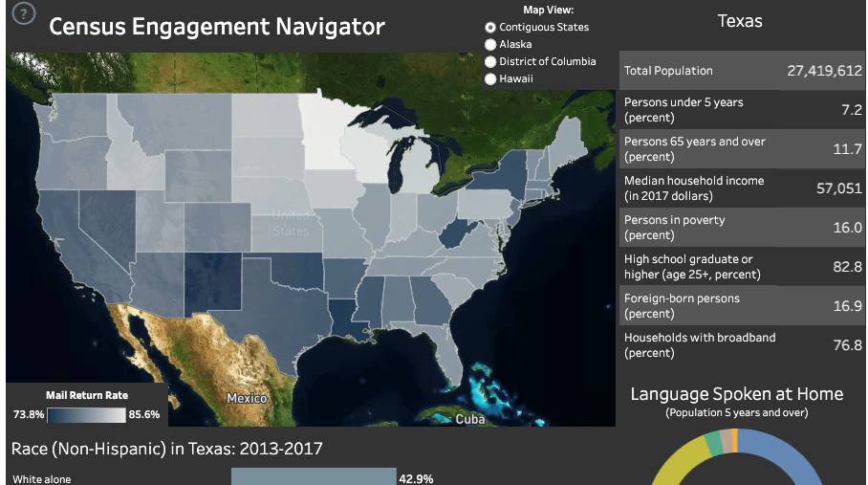Click the 85.6% legend maximum value

pyautogui.click(x=144, y=414)
